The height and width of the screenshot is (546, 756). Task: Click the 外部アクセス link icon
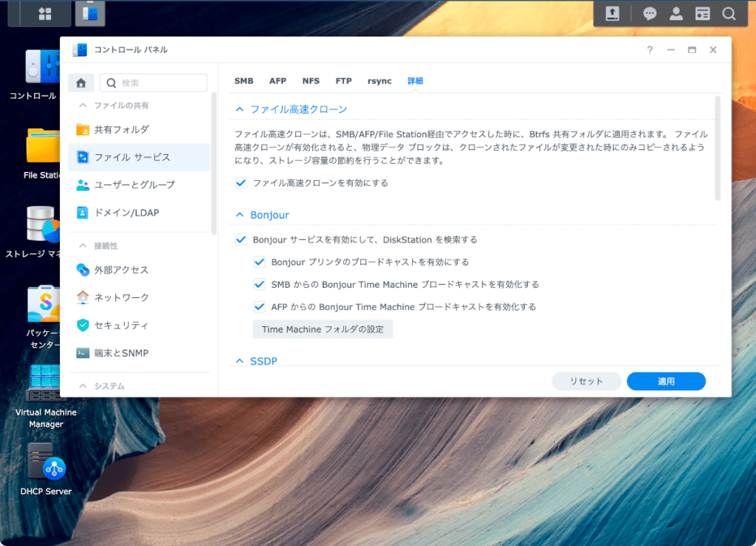pos(83,270)
